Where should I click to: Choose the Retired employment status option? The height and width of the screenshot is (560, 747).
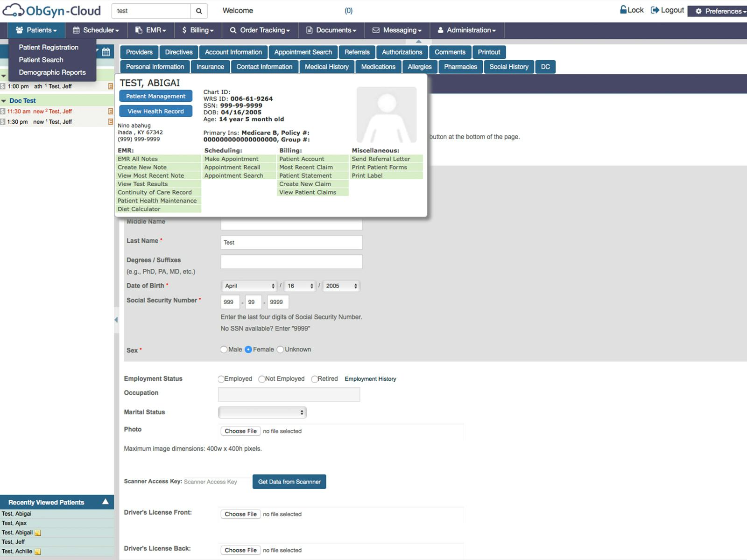pyautogui.click(x=315, y=379)
